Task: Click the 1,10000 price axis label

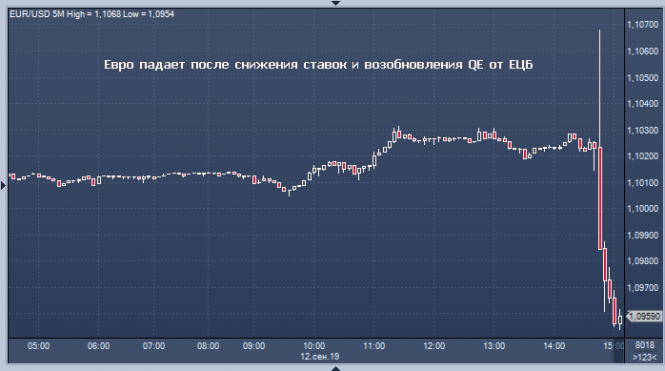Action: 643,209
